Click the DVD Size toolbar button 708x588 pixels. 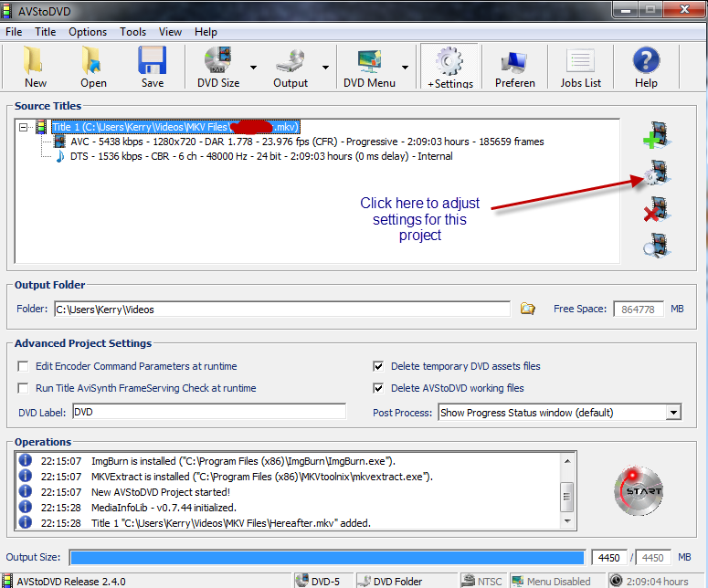pyautogui.click(x=218, y=67)
